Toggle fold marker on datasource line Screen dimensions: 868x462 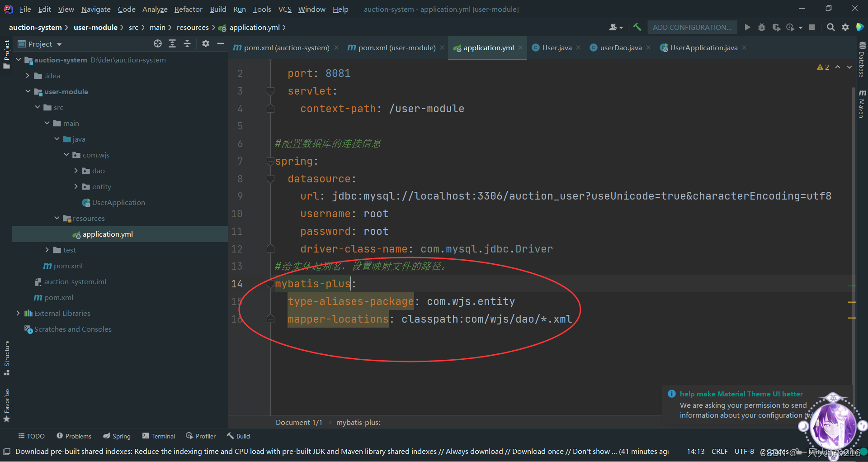coord(270,179)
